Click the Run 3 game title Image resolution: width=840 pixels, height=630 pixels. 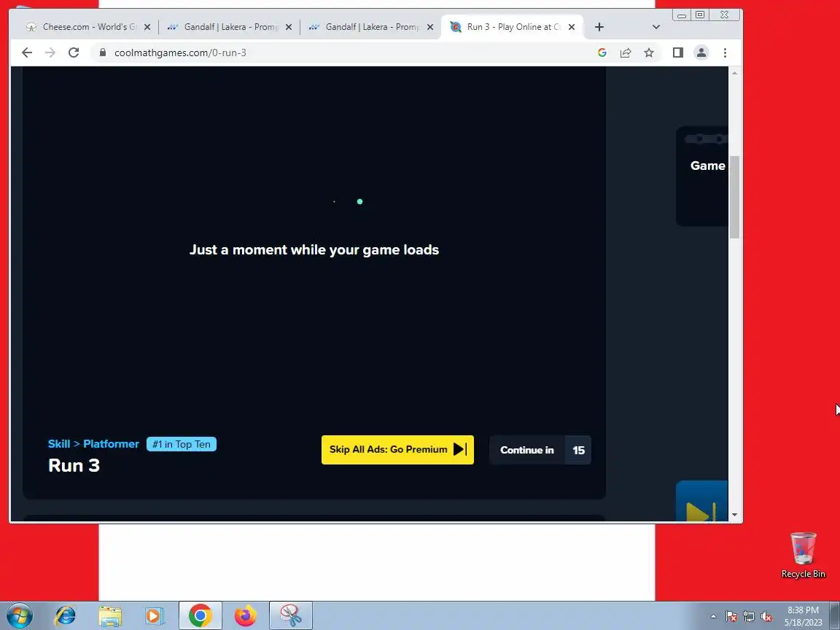click(x=74, y=465)
